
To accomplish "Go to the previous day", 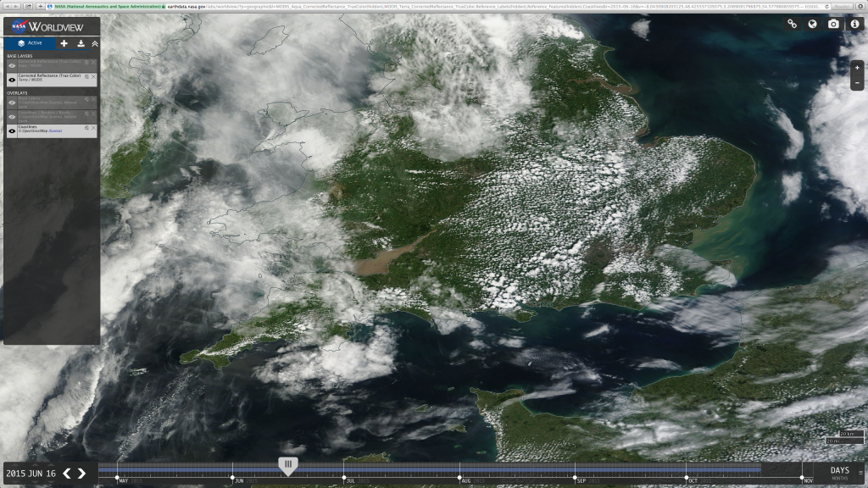I will (x=66, y=473).
